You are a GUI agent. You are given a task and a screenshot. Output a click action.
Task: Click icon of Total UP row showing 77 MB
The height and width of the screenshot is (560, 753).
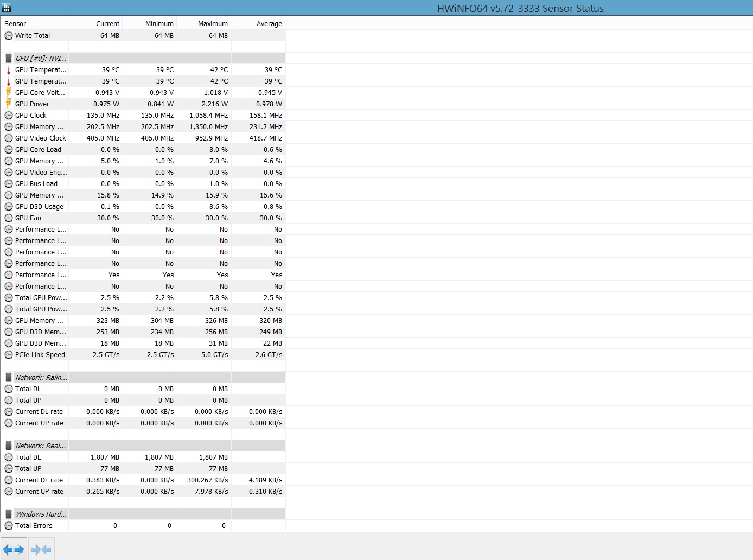[9, 469]
